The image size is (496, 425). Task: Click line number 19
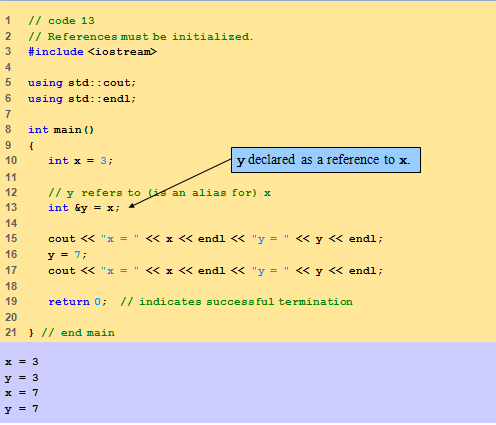coord(11,301)
